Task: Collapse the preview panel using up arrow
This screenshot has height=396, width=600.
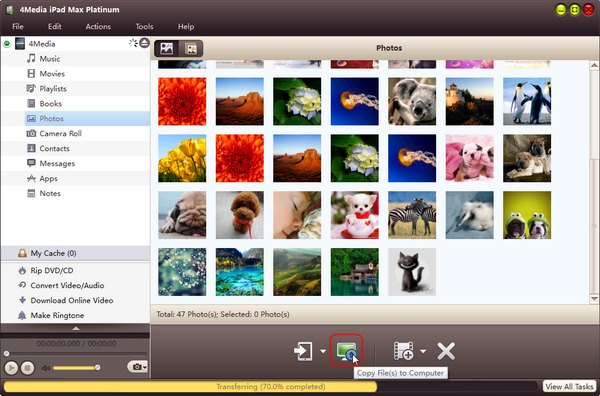Action: [x=76, y=328]
